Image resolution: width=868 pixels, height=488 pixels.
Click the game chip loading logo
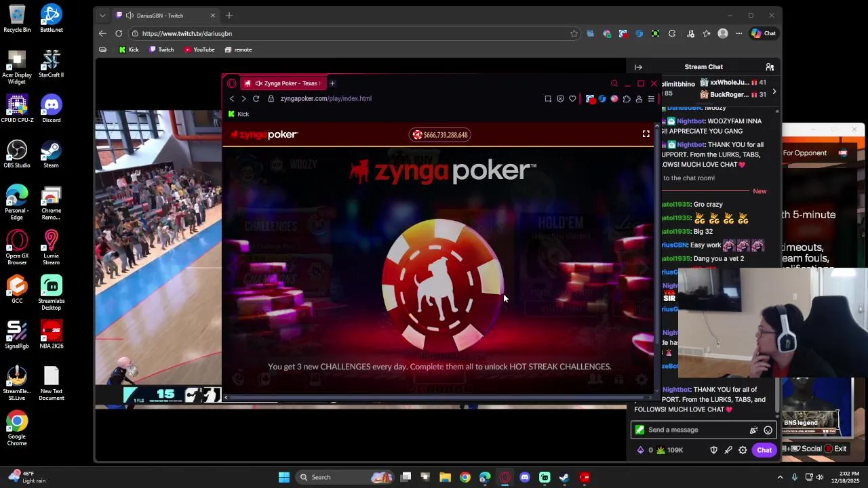point(443,285)
